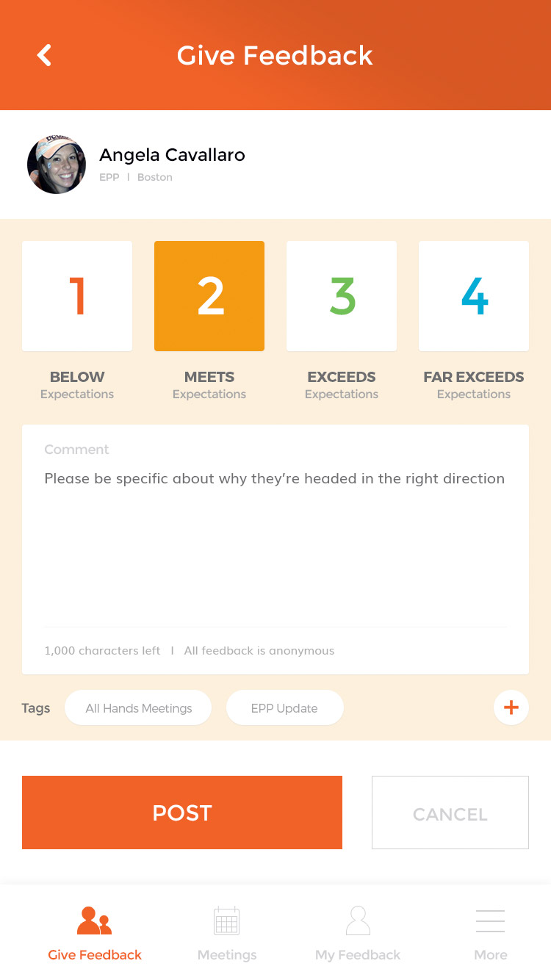Switch to the Meetings tab label

[227, 955]
